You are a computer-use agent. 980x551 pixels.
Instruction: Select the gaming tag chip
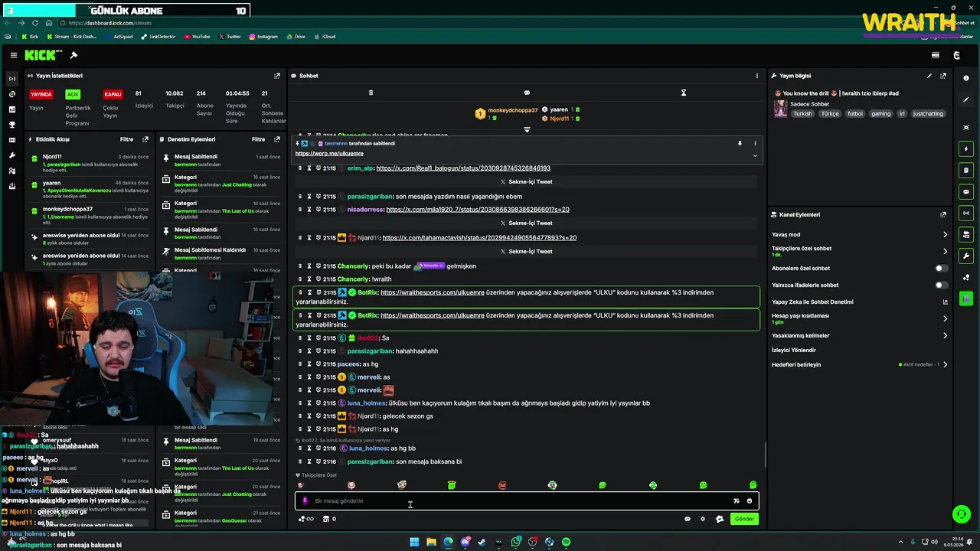[x=880, y=113]
